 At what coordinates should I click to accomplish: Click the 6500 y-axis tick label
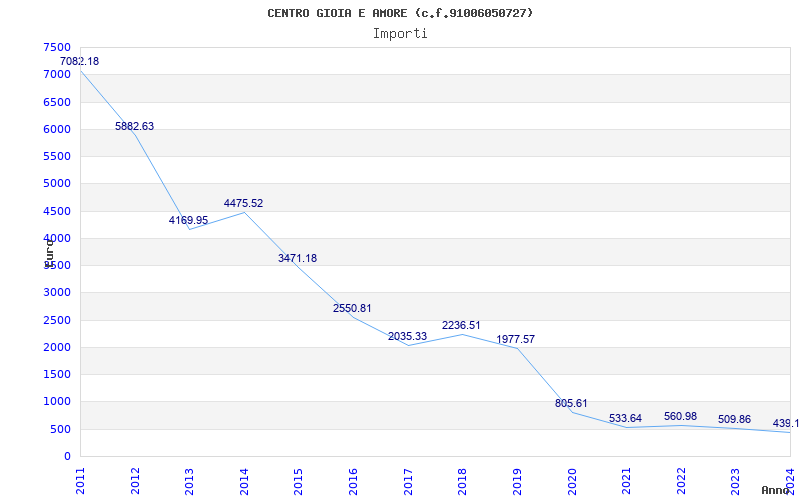click(55, 102)
